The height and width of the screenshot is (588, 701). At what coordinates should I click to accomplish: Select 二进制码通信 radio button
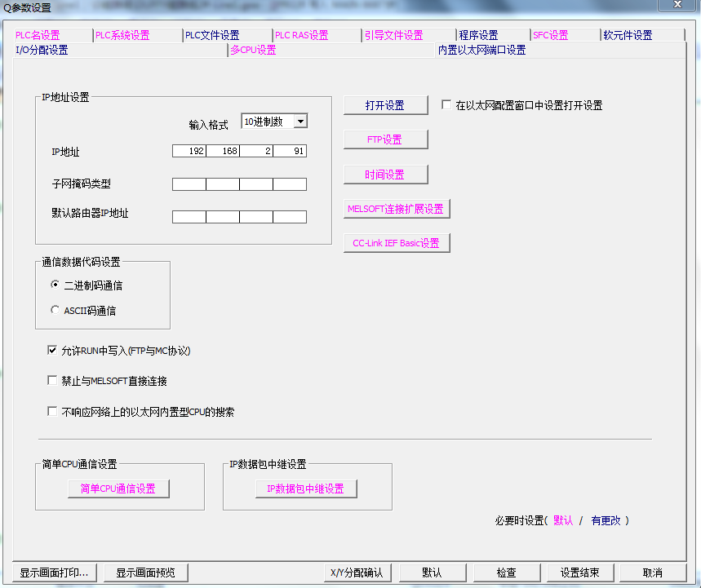click(55, 285)
